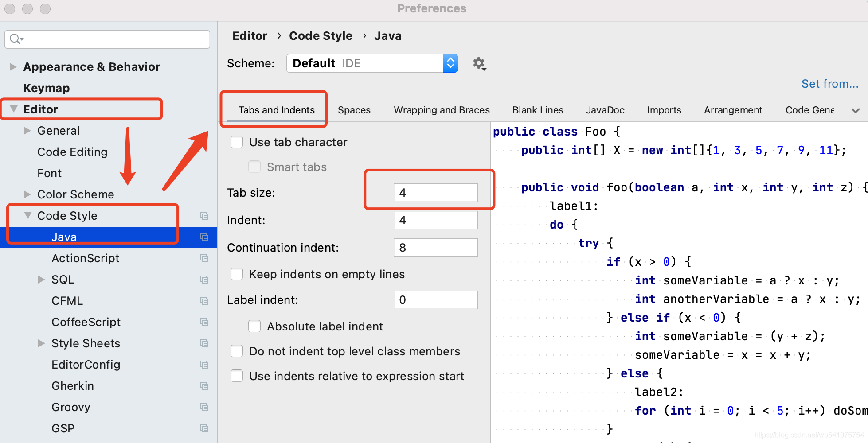Open the Blank Lines tab

(x=538, y=110)
